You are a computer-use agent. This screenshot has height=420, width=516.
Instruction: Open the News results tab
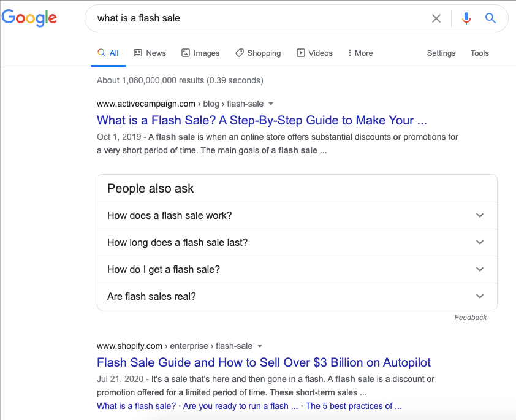click(x=150, y=53)
